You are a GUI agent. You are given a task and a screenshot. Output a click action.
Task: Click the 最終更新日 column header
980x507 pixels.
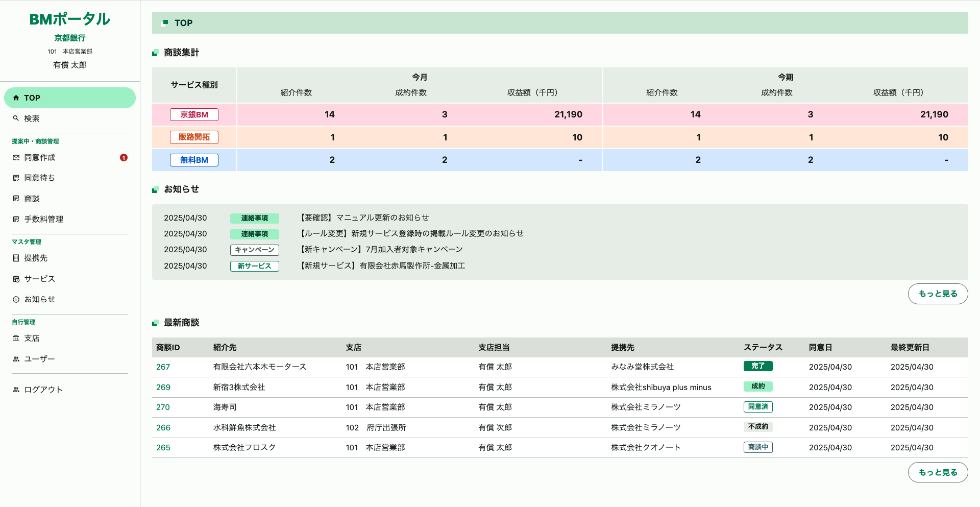pyautogui.click(x=910, y=348)
